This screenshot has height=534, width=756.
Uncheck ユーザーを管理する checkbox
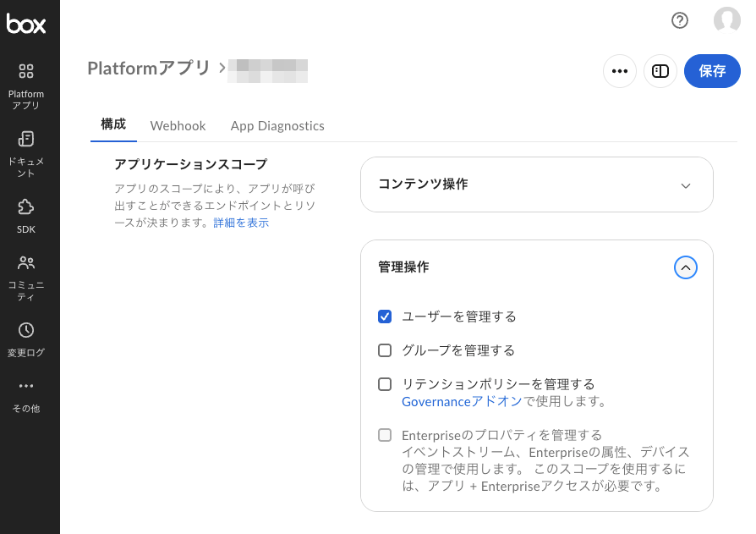[x=385, y=317]
